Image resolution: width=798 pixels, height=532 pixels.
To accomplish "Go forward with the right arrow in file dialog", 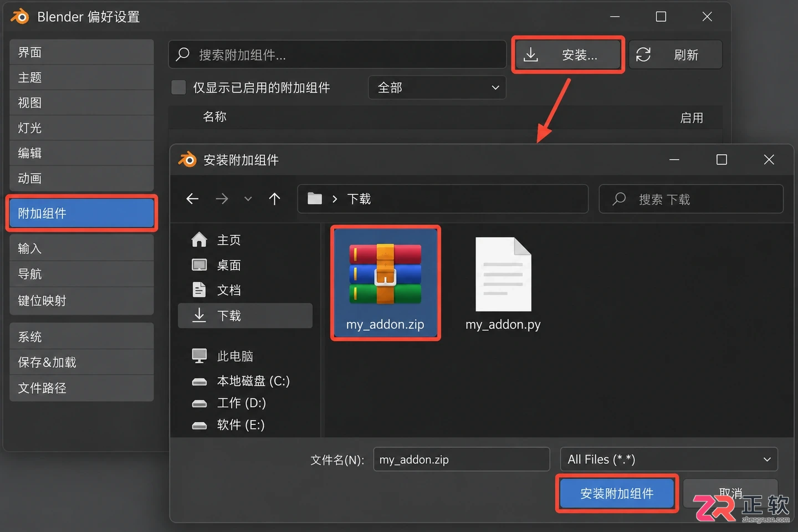I will coord(222,198).
